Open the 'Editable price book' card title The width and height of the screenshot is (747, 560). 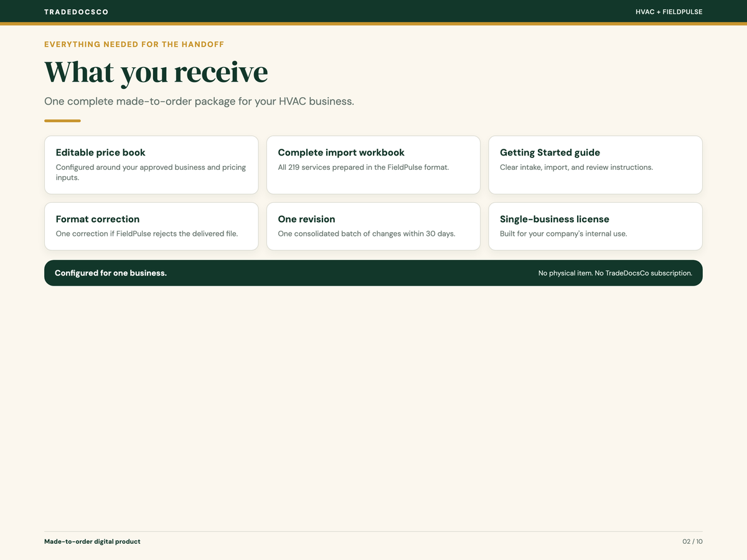pos(101,152)
